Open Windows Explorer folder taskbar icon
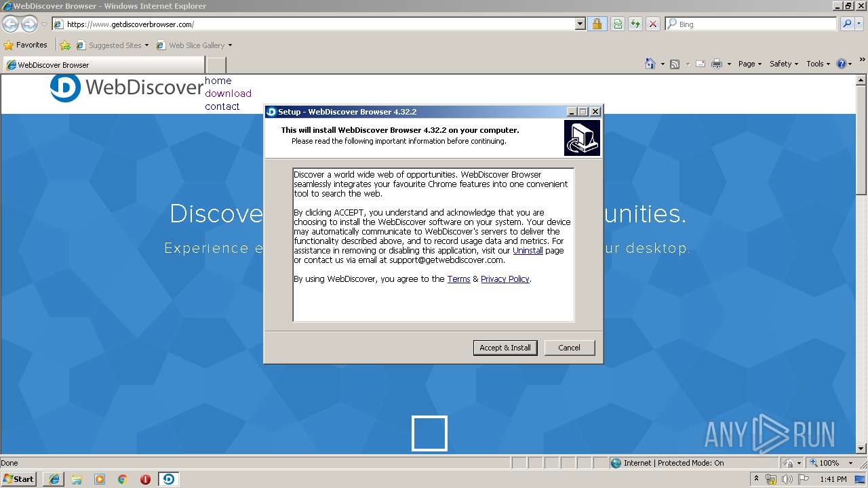 (77, 479)
